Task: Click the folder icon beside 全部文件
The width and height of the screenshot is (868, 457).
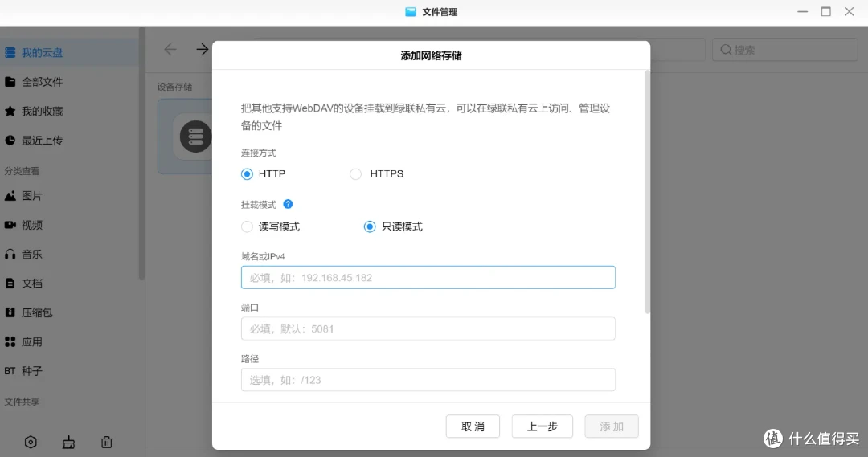Action: [10, 82]
